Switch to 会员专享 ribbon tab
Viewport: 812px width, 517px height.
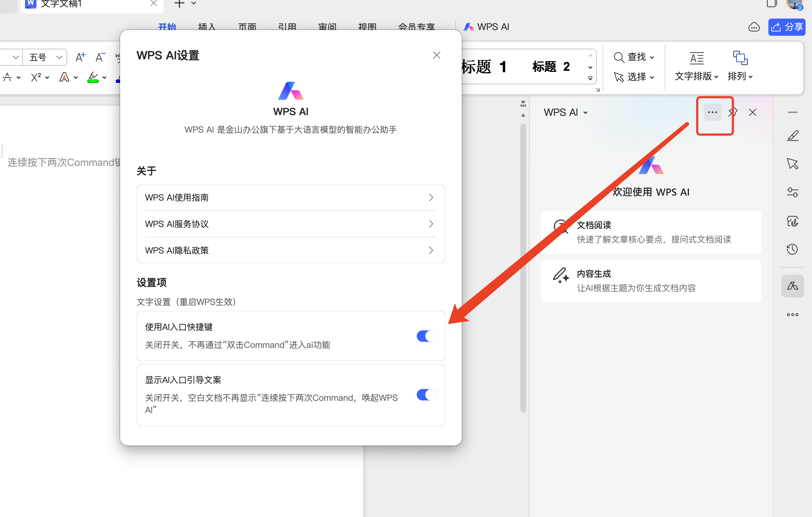(x=416, y=27)
